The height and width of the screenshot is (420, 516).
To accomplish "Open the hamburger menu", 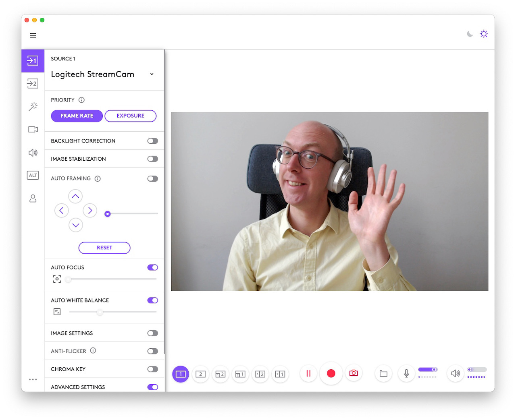I will pyautogui.click(x=33, y=35).
